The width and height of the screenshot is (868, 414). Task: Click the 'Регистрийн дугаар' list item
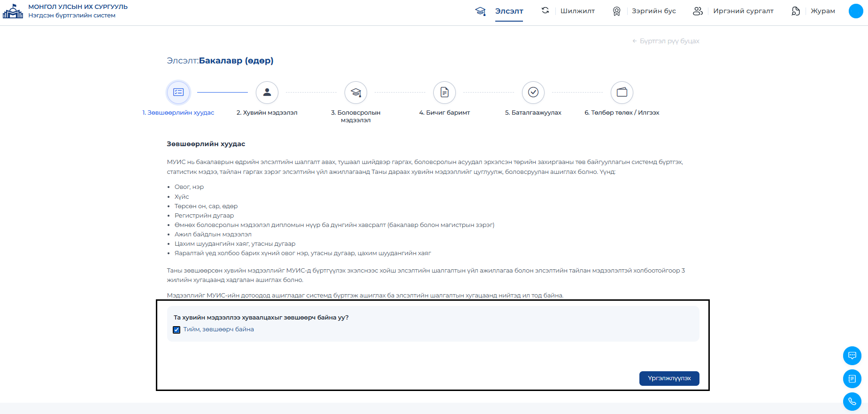(204, 216)
